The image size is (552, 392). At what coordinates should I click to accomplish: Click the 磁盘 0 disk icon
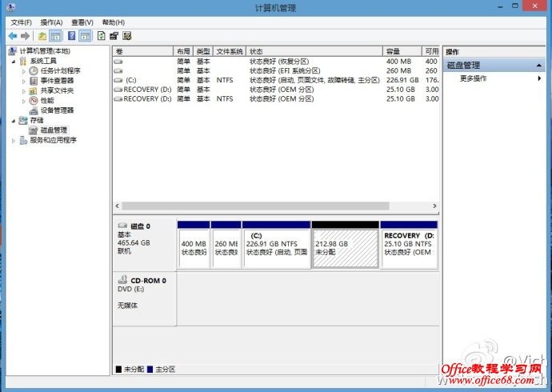(122, 226)
